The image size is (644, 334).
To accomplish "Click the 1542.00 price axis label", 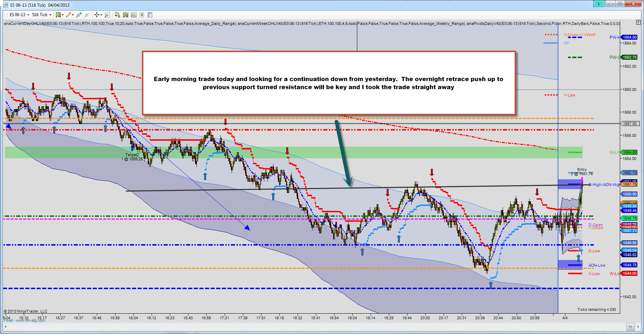I will (630, 297).
